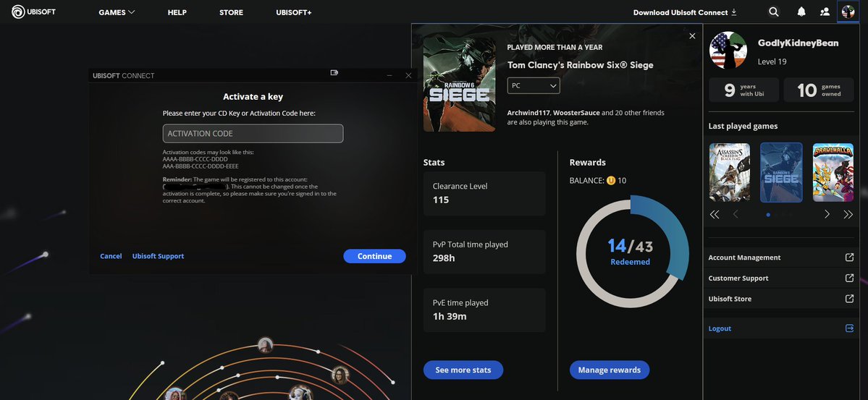Go to next last played game

(x=827, y=215)
